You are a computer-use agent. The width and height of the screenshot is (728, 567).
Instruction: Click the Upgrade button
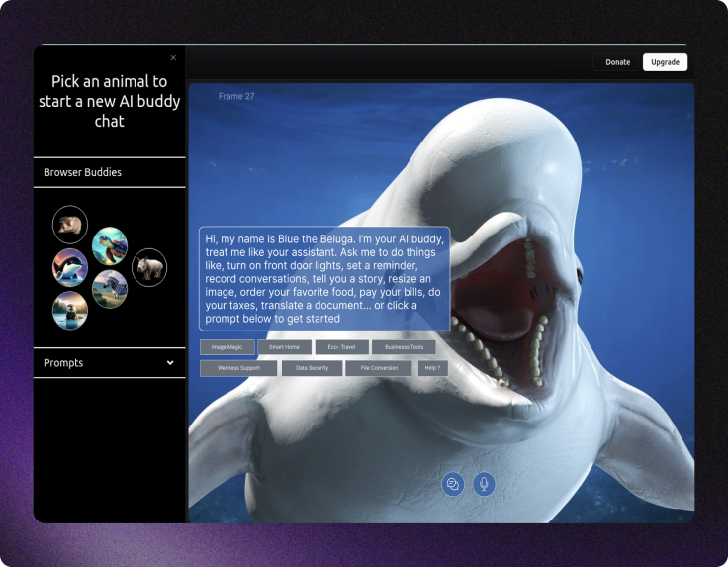(665, 62)
